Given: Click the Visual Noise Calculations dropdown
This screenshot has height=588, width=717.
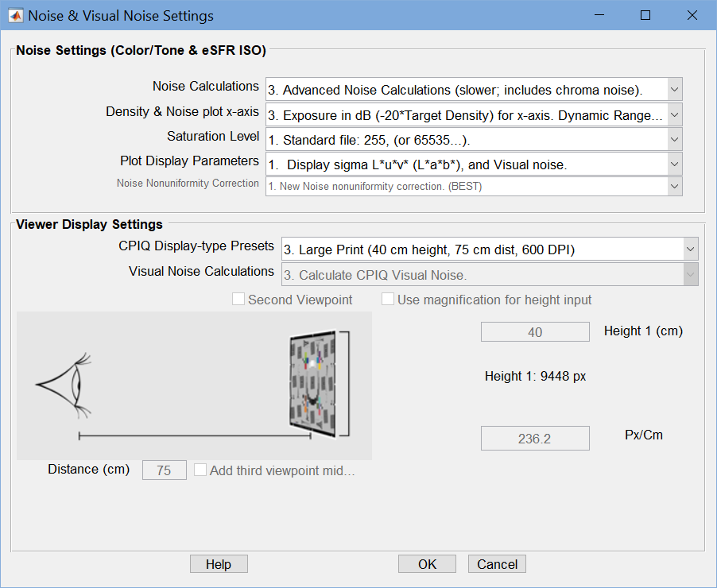Looking at the screenshot, I should click(x=490, y=274).
